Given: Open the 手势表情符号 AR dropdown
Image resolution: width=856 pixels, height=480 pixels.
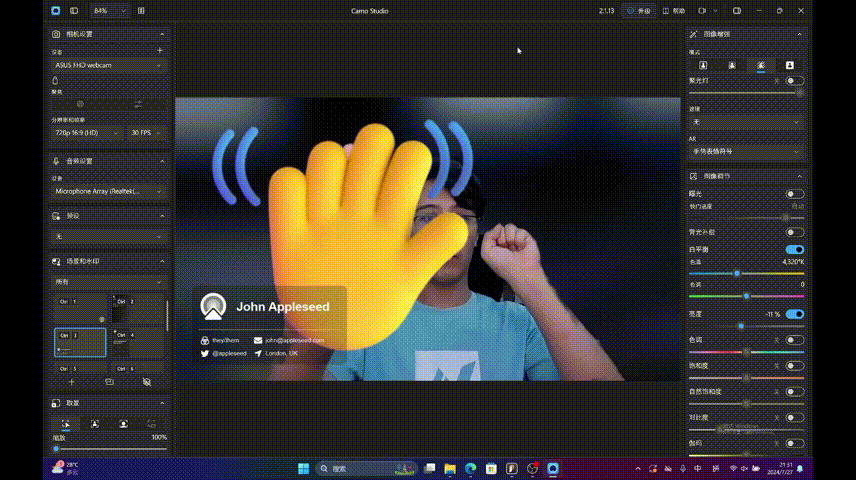Looking at the screenshot, I should click(x=745, y=151).
